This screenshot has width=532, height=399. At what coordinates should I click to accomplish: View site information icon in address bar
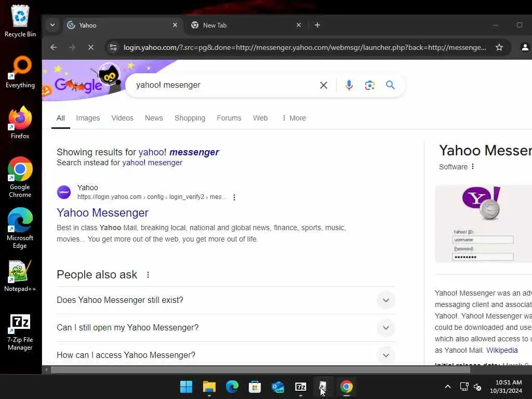tap(113, 47)
